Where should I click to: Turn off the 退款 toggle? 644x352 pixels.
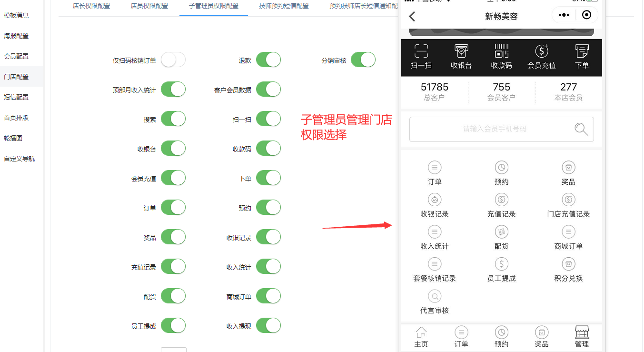[x=268, y=60]
